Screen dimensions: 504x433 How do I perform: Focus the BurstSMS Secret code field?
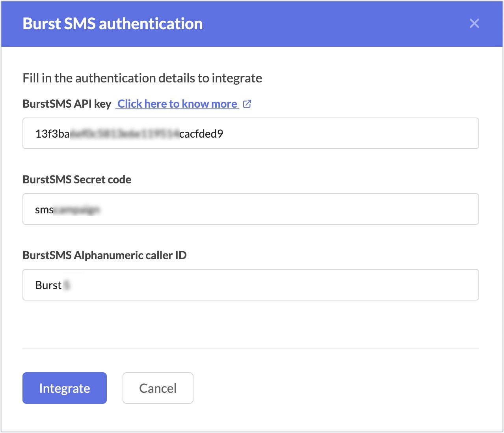pos(251,209)
